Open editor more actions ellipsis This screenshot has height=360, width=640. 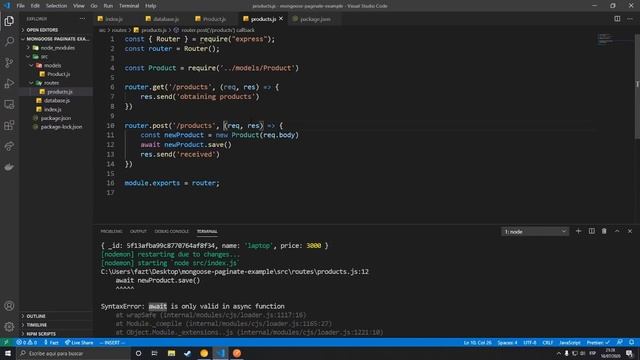pyautogui.click(x=630, y=19)
